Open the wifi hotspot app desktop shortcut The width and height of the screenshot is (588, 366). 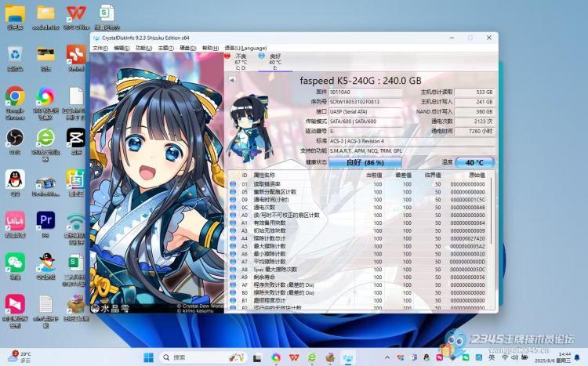pos(77,228)
